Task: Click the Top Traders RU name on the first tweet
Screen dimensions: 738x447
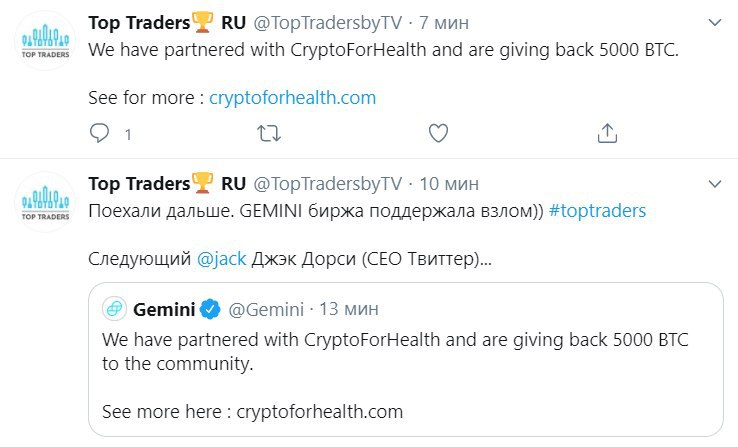Action: [x=166, y=22]
